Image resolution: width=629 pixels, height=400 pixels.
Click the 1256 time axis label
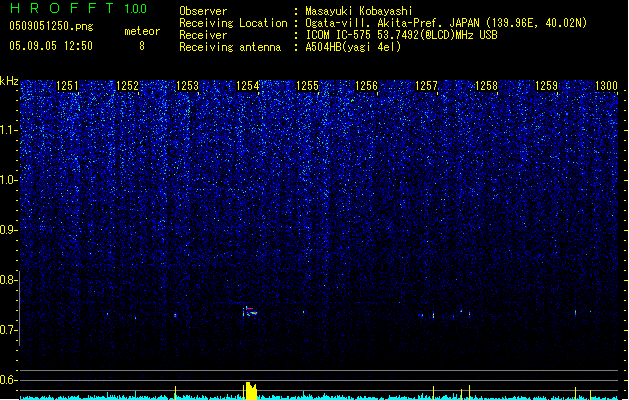(x=367, y=86)
